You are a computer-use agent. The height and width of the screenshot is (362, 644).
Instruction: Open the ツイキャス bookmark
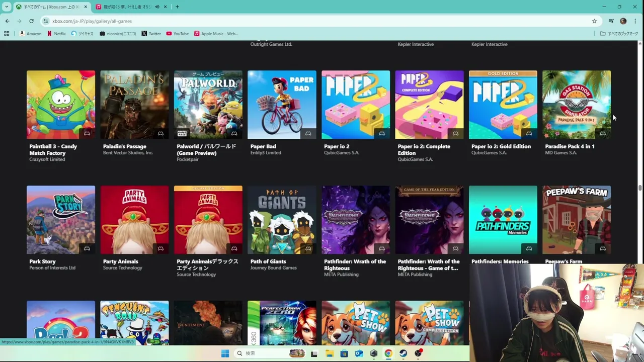click(x=82, y=34)
